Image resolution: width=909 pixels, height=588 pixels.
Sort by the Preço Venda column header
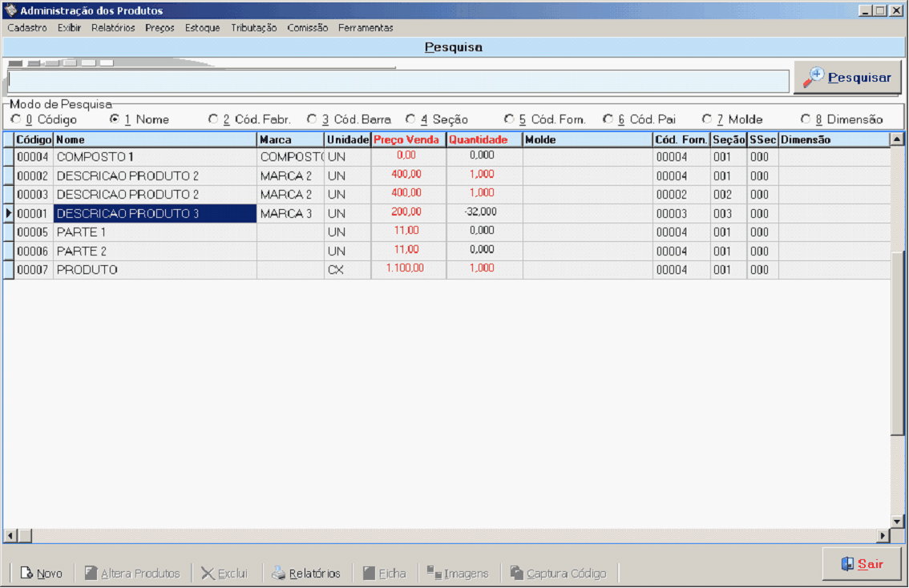[407, 139]
